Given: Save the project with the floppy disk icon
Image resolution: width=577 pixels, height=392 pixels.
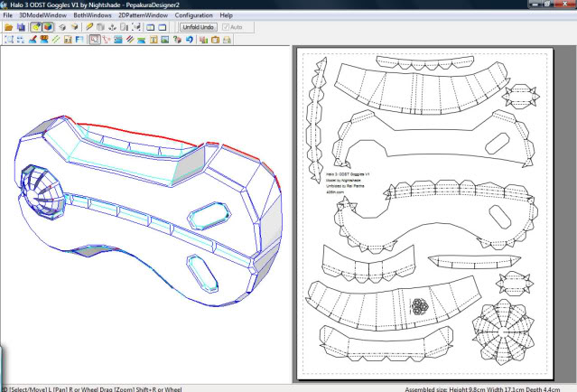Looking at the screenshot, I should point(21,27).
